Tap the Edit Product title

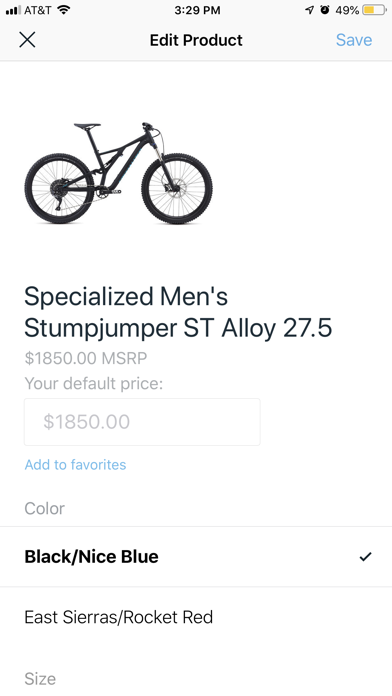[x=196, y=40]
